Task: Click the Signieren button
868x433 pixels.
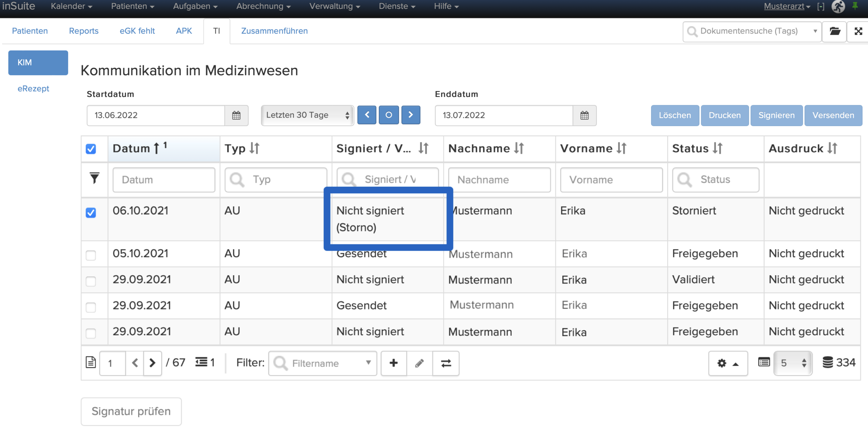Action: pos(776,115)
